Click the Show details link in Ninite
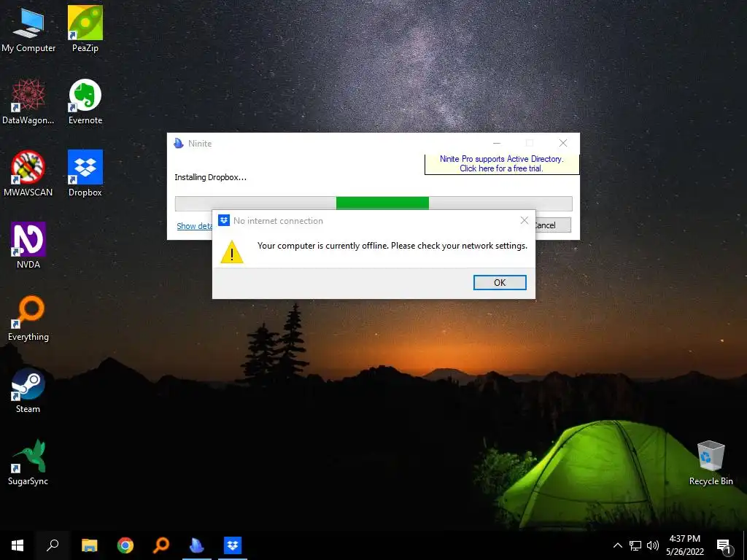The width and height of the screenshot is (747, 560). (x=194, y=226)
